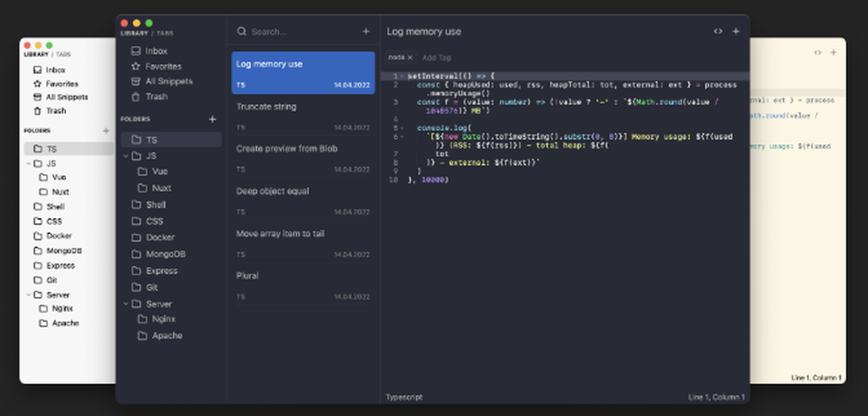Select the Express folder in the dark window
The height and width of the screenshot is (416, 868).
click(x=155, y=271)
